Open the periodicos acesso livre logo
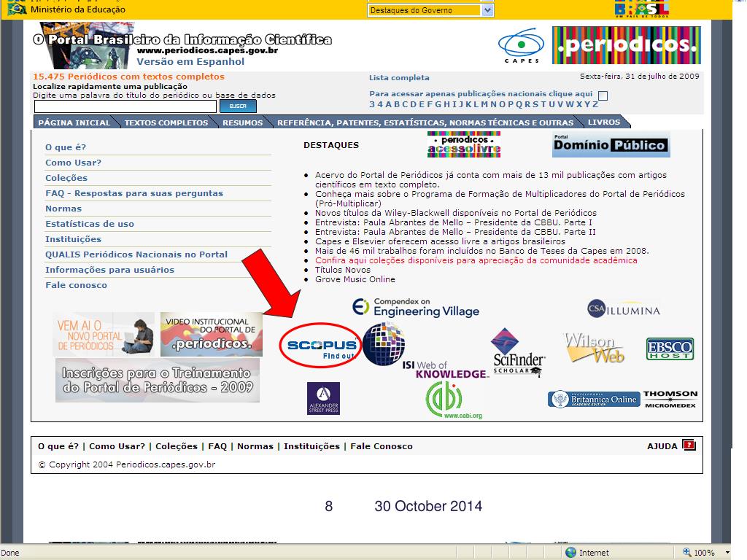This screenshot has width=747, height=560. pyautogui.click(x=463, y=145)
